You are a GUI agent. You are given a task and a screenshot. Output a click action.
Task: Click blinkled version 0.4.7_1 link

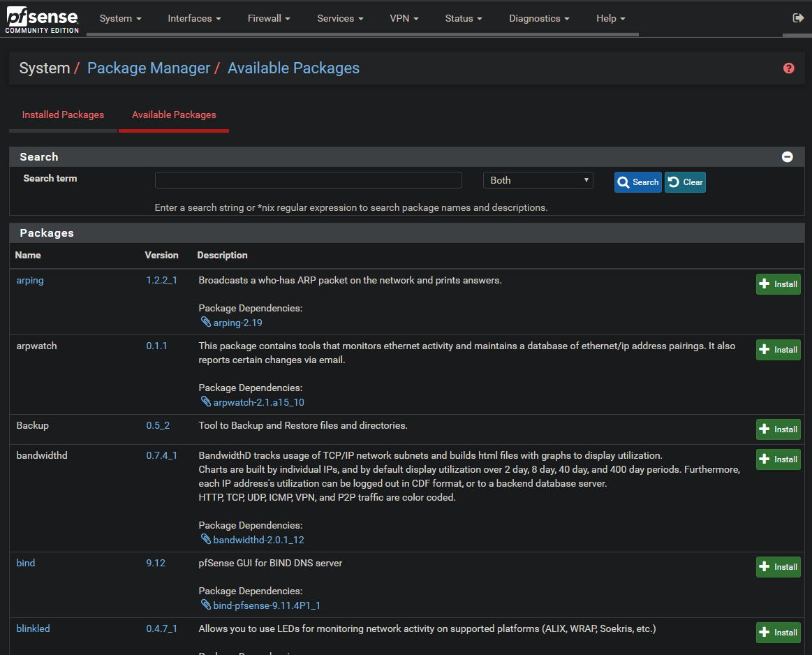click(x=161, y=628)
